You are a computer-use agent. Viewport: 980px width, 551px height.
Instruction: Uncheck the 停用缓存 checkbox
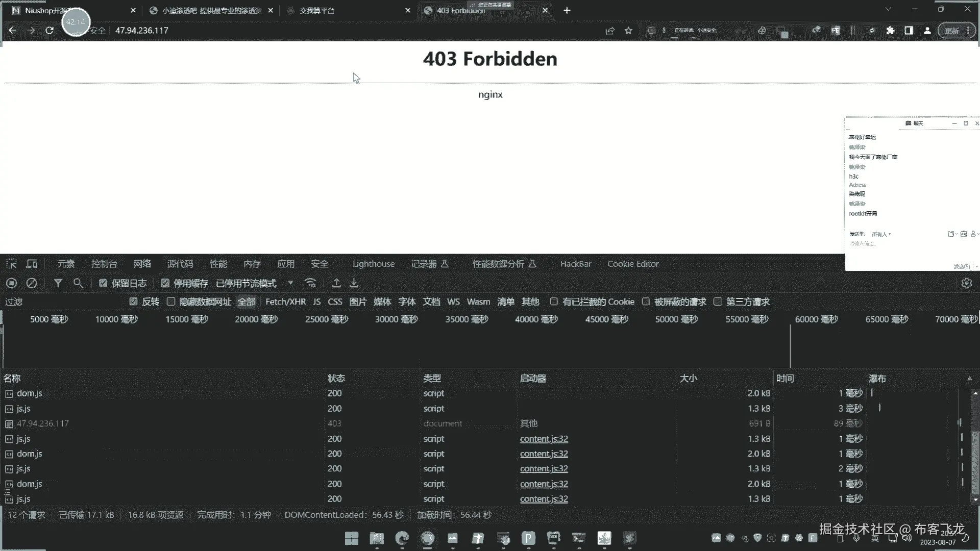(165, 283)
